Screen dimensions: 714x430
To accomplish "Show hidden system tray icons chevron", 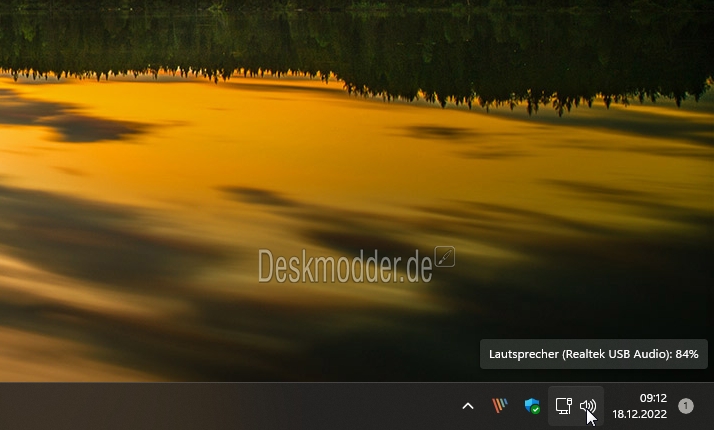I will [468, 406].
